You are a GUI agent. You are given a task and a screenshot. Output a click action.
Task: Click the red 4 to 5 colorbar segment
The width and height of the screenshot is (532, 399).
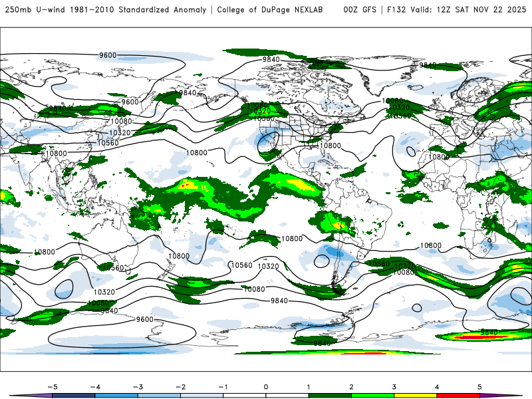point(458,396)
